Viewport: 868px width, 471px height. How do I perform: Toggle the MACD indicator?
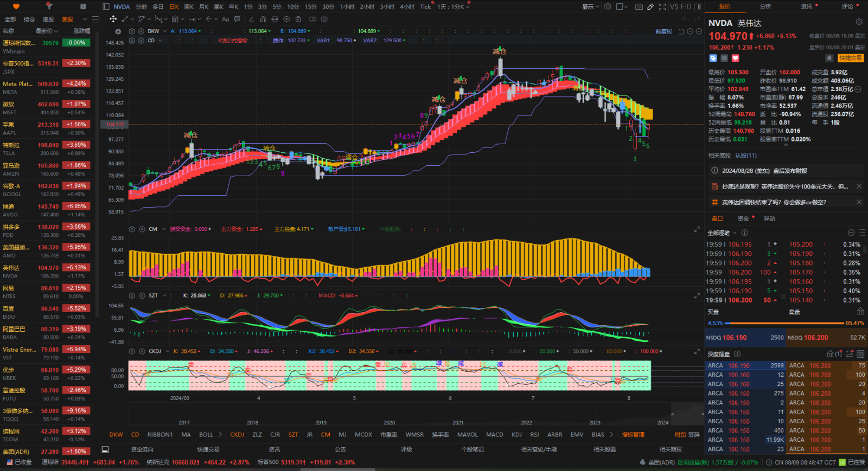pos(495,435)
